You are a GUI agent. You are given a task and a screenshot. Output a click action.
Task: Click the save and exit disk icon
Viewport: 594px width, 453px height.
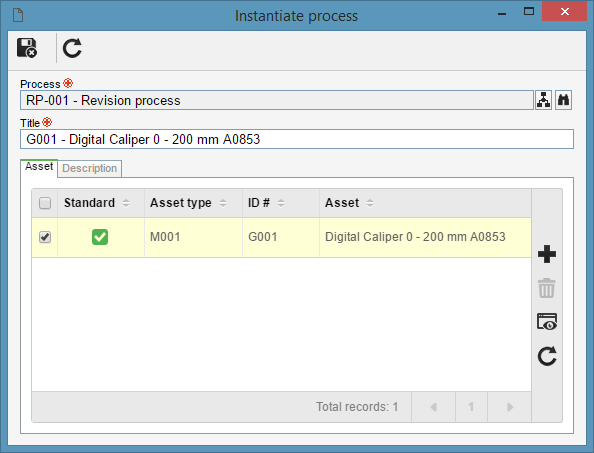click(x=27, y=48)
